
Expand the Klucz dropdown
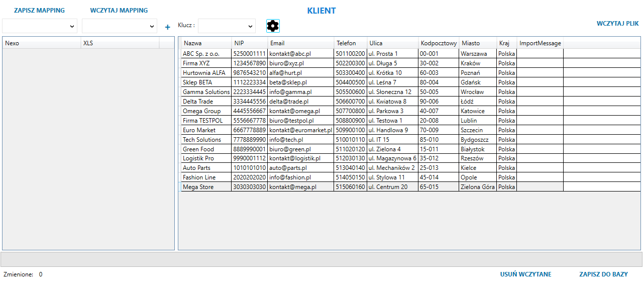pyautogui.click(x=227, y=26)
